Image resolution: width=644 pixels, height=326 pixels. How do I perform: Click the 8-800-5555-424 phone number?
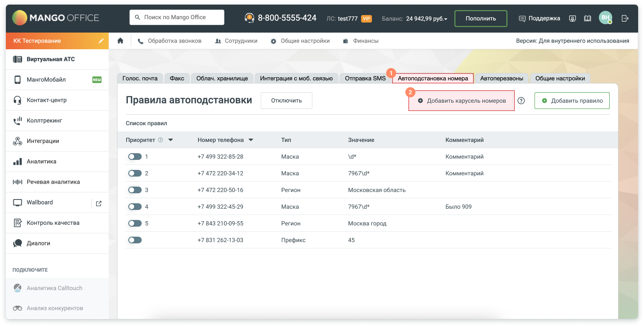tap(287, 18)
